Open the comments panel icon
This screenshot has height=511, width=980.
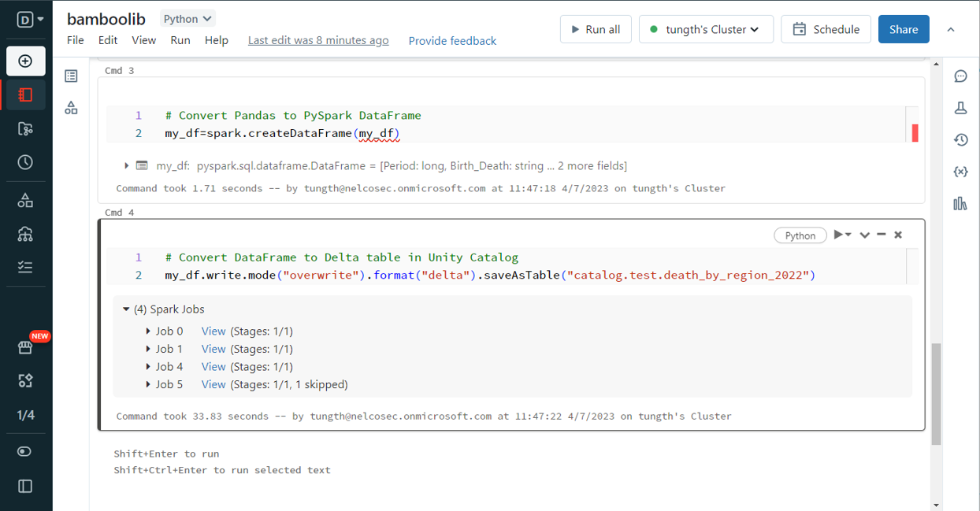click(960, 76)
